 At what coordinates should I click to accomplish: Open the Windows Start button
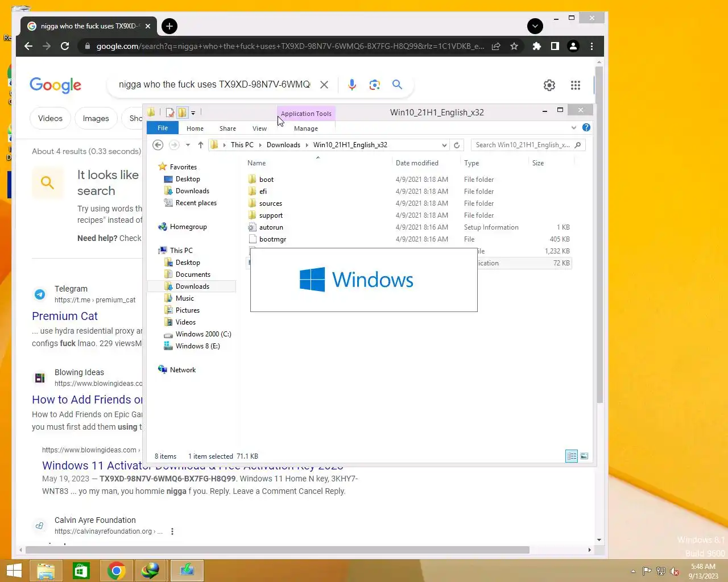coord(14,571)
